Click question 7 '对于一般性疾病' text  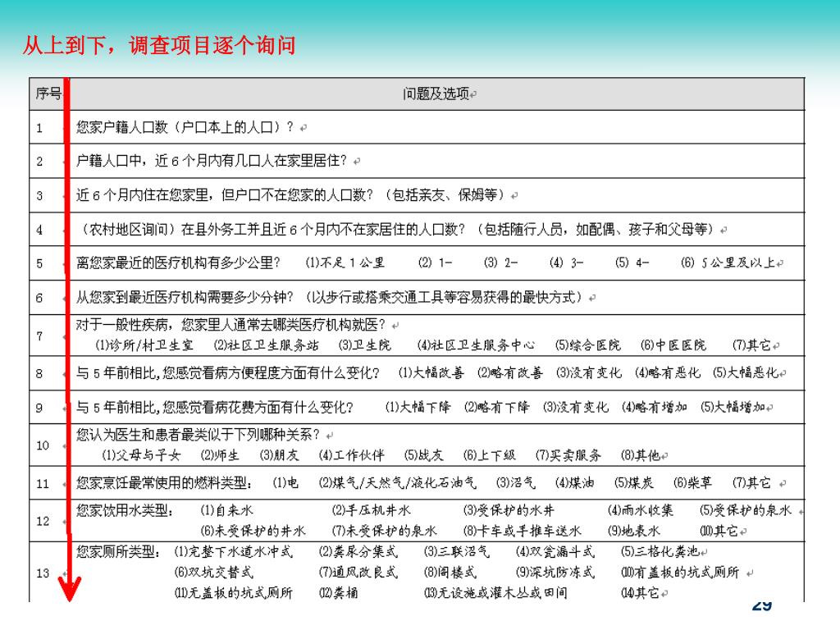click(x=231, y=325)
